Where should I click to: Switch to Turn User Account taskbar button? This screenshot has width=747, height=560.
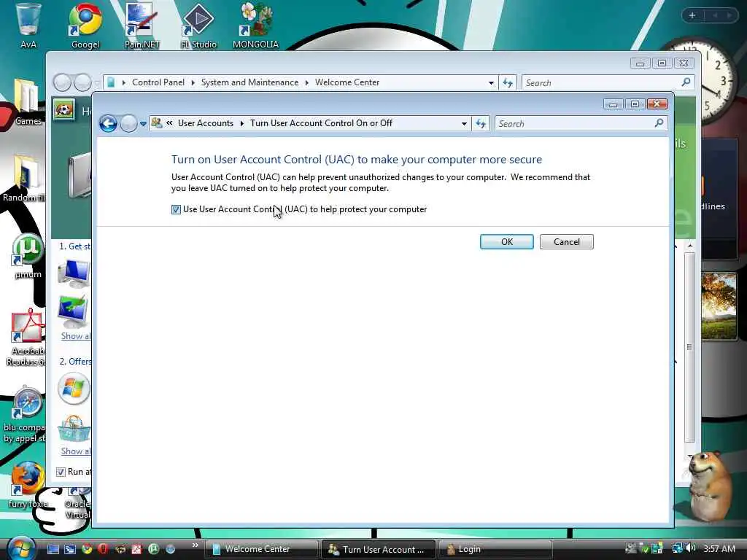point(379,550)
